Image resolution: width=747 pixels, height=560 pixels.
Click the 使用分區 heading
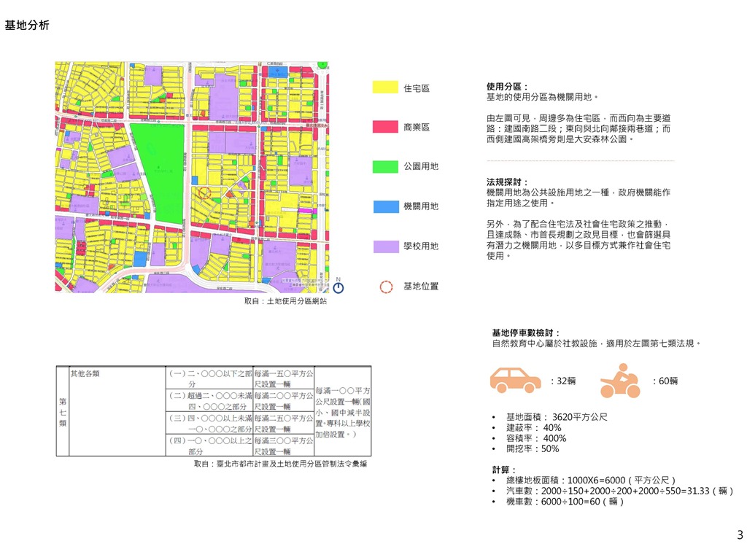point(508,86)
